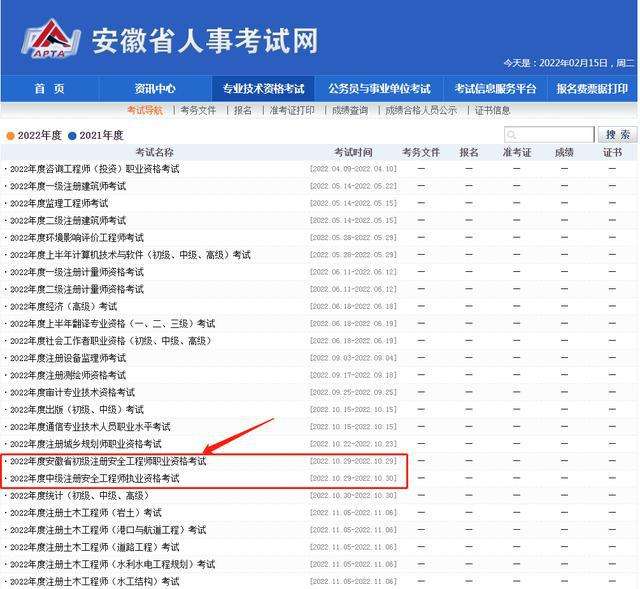Open the 成绩合格人员公示 submenu link
The height and width of the screenshot is (589, 640).
pos(421,111)
